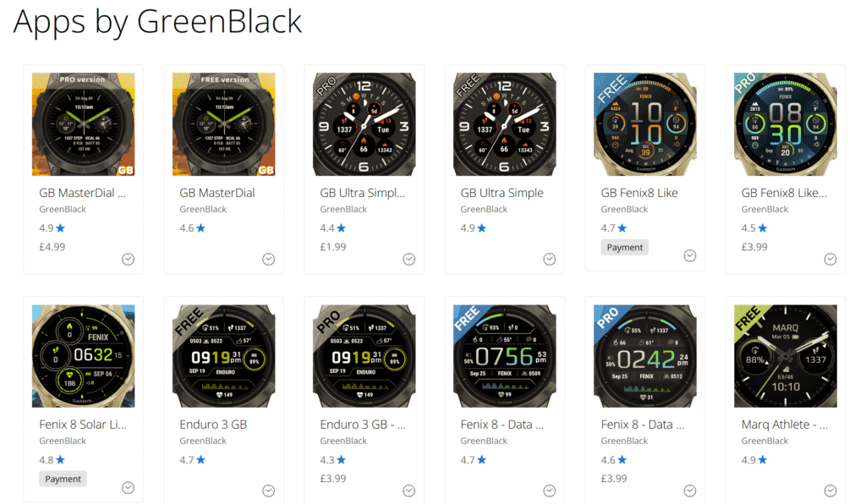The image size is (866, 504).
Task: Open the Fenix 8 Solar Li... title link
Action: pyautogui.click(x=83, y=425)
